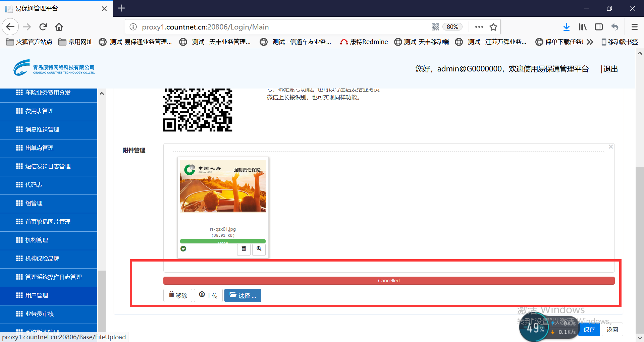Open 机构保险品牌 in the sidebar
Image resolution: width=644 pixels, height=342 pixels.
click(49, 259)
